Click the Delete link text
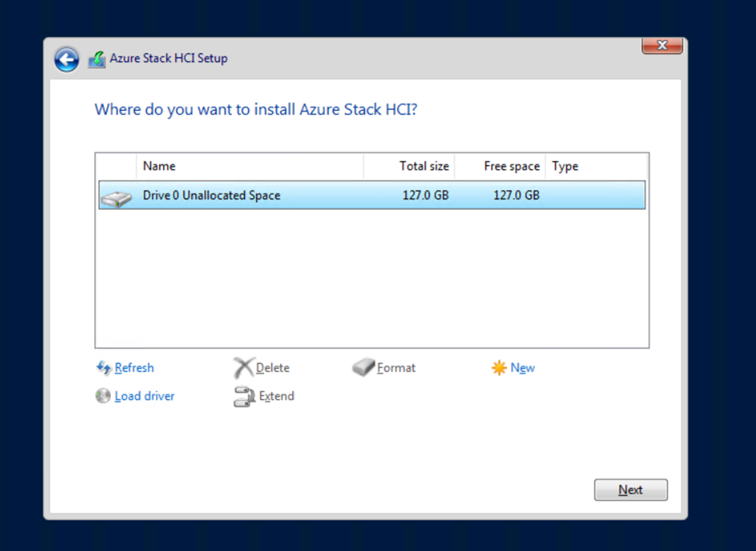Screen dimensions: 756x551 coord(272,368)
